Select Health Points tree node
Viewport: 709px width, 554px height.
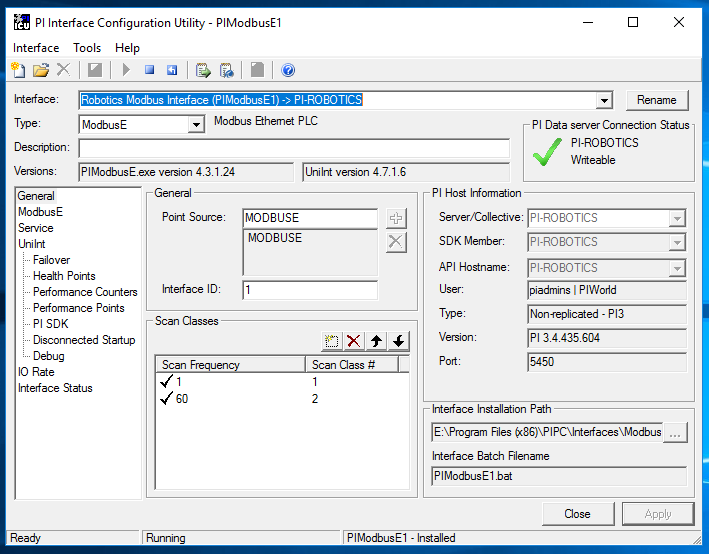[x=64, y=276]
